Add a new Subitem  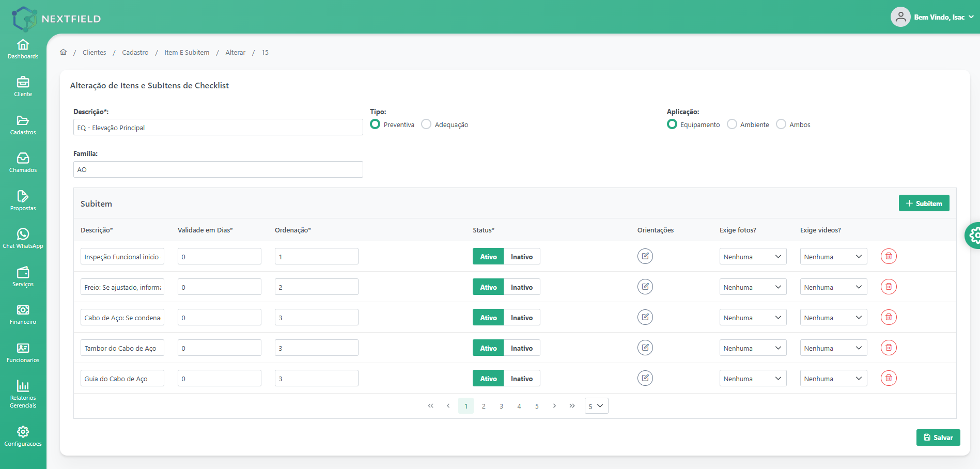(x=924, y=204)
